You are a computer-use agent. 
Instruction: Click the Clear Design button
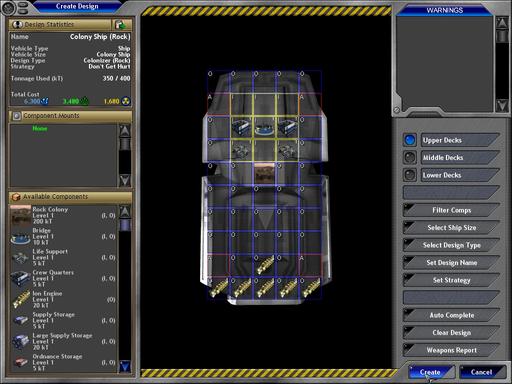click(452, 333)
